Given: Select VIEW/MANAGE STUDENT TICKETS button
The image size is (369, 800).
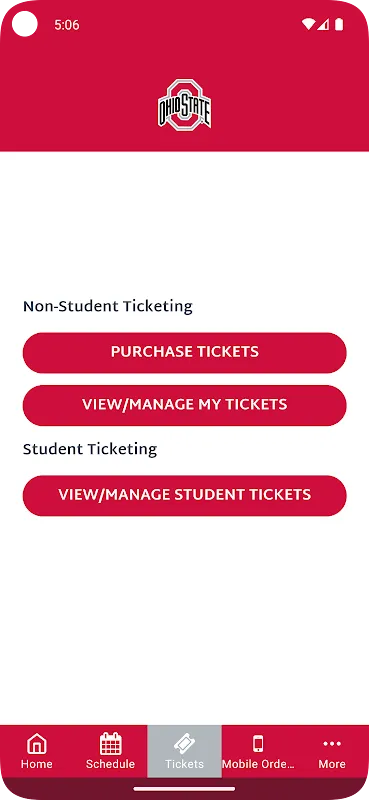Looking at the screenshot, I should click(184, 495).
